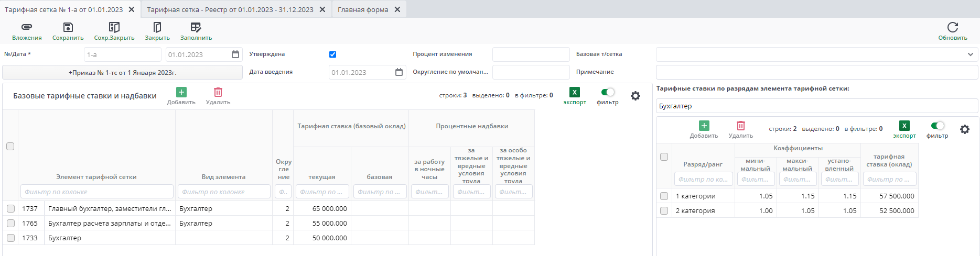The width and height of the screenshot is (980, 256).
Task: Select the 57 500.000 salary cell
Action: click(x=889, y=196)
